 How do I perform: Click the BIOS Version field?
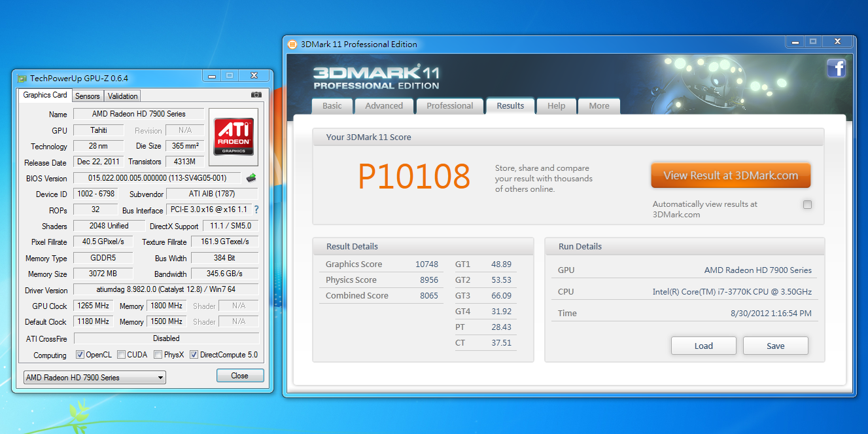(158, 178)
